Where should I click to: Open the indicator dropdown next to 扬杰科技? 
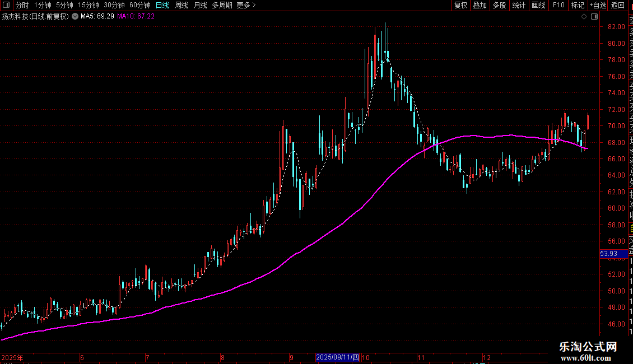click(75, 16)
